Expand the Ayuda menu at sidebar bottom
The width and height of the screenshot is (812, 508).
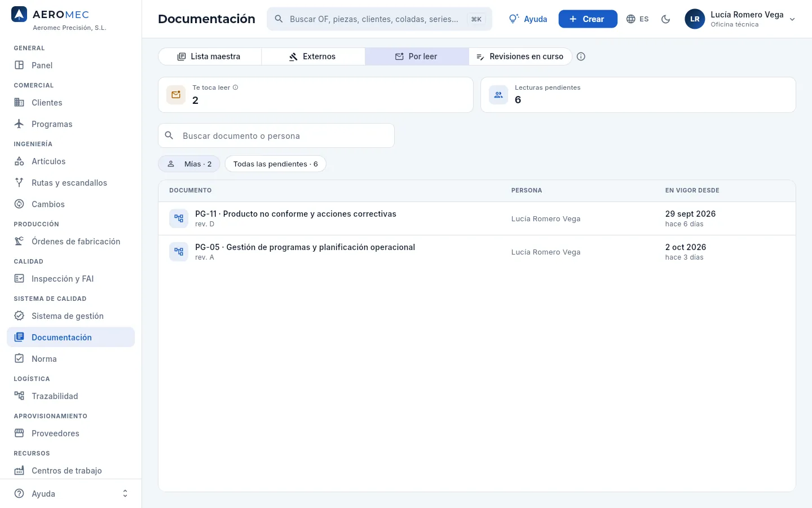(70, 493)
